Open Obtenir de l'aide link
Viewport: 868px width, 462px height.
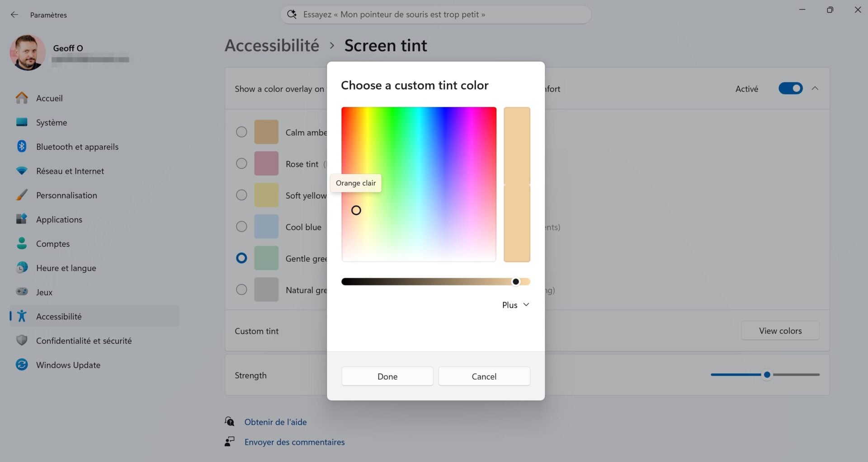(276, 422)
